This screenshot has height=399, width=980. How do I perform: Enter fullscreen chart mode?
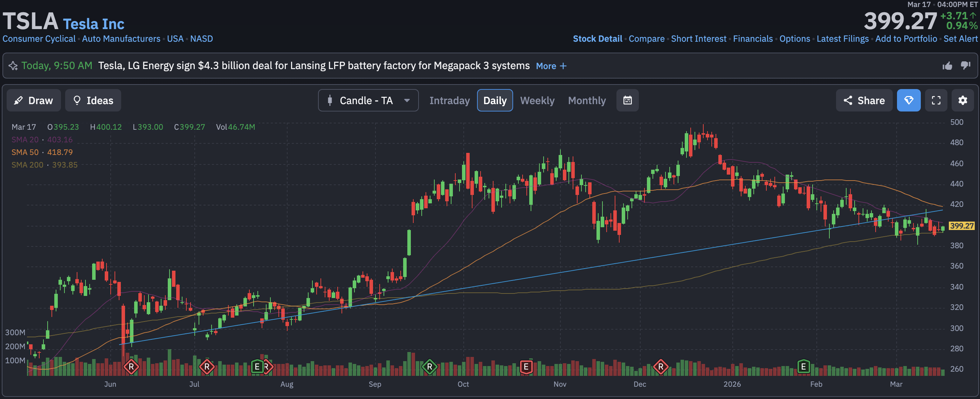click(x=936, y=101)
